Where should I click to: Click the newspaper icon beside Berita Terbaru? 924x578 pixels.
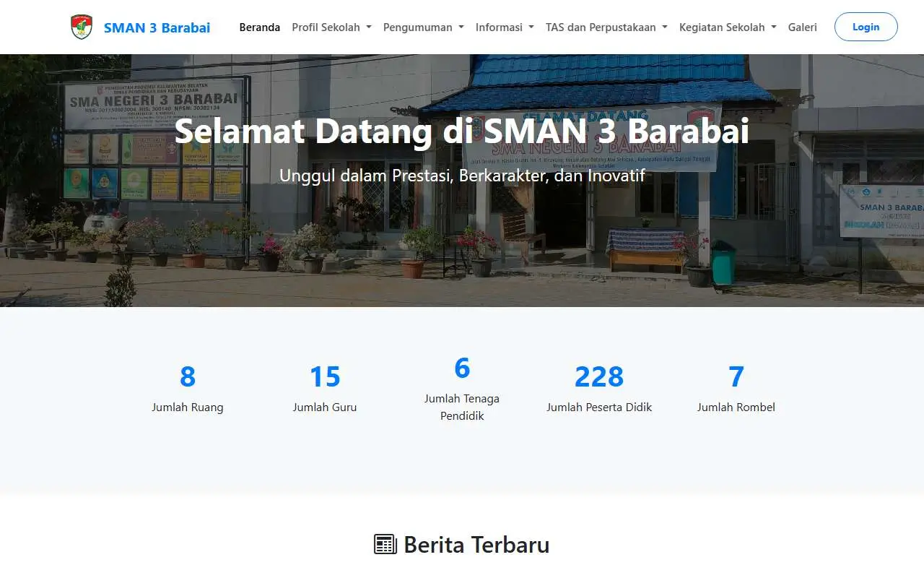click(385, 544)
